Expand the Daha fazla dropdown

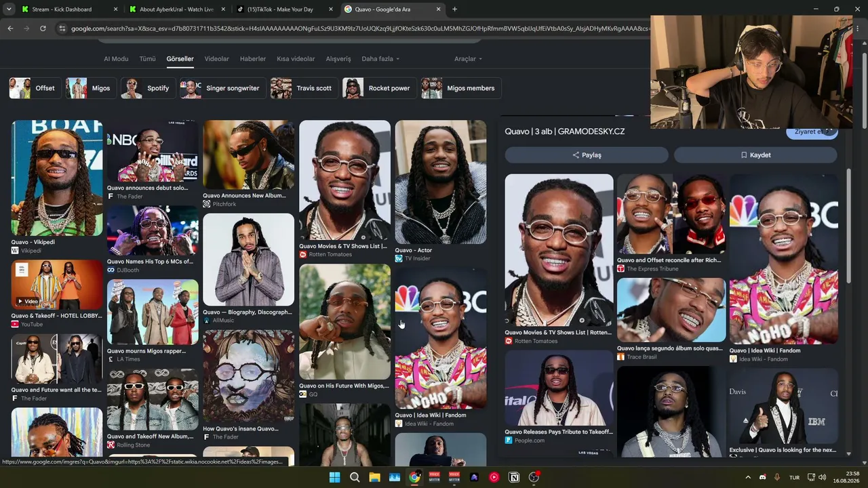[x=380, y=59]
